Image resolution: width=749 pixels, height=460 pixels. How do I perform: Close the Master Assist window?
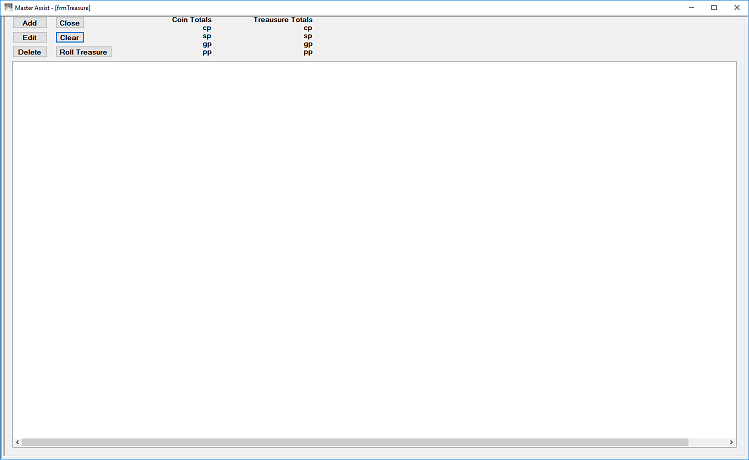pyautogui.click(x=737, y=8)
